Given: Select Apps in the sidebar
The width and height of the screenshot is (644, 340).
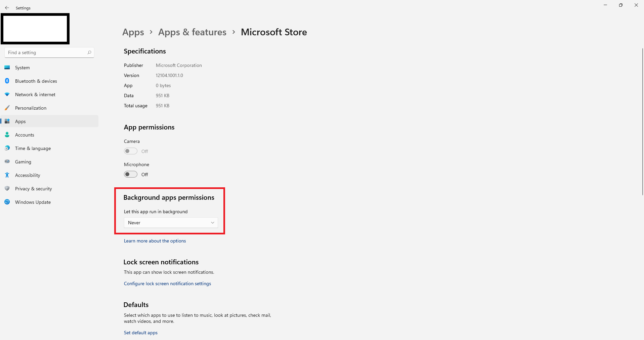Looking at the screenshot, I should click(50, 121).
